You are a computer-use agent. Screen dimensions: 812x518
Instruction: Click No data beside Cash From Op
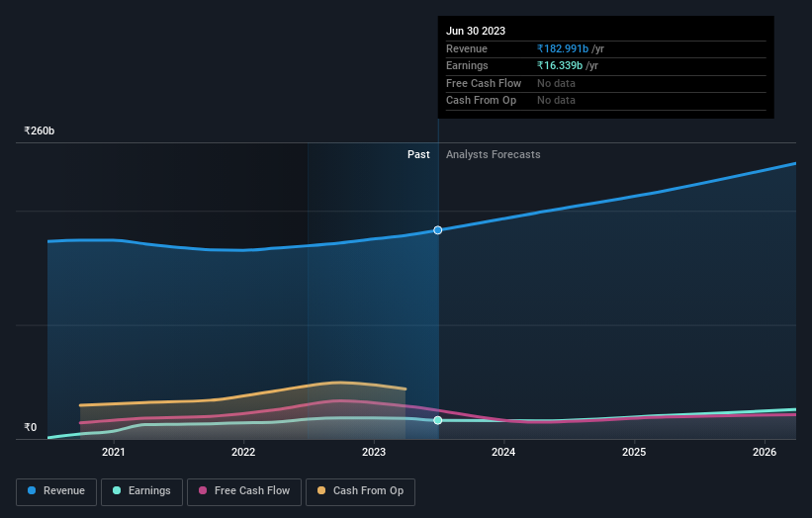(x=556, y=101)
